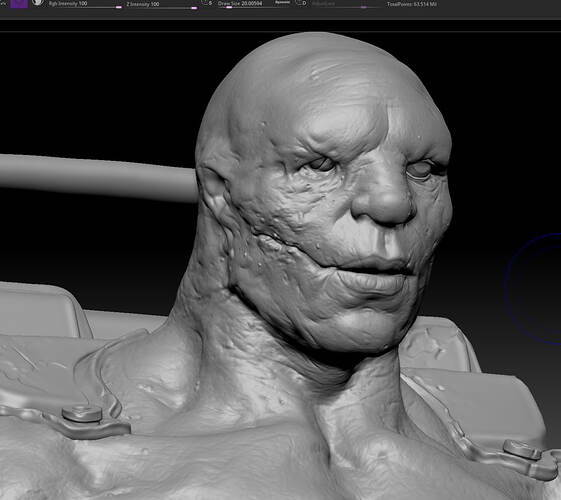The width and height of the screenshot is (561, 500).
Task: Click the bolt on the right shoulder strap
Action: click(522, 449)
